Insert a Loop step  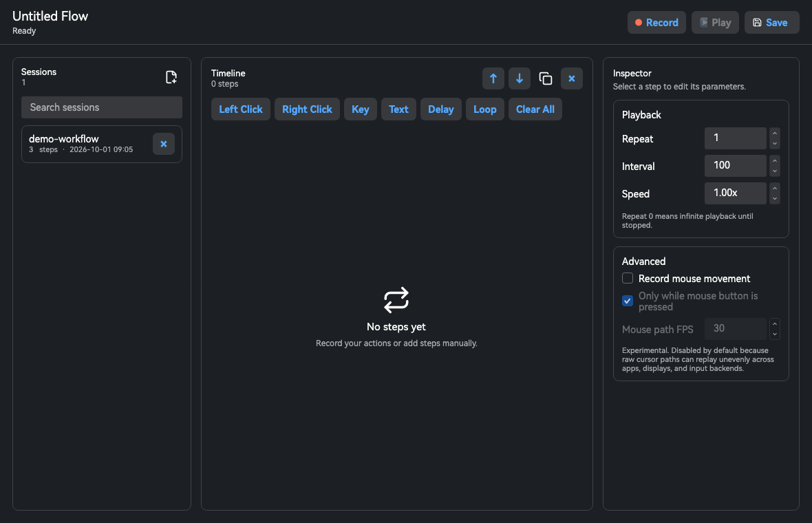pos(484,109)
